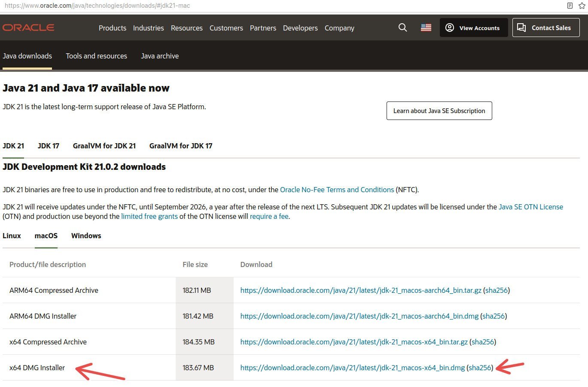The height and width of the screenshot is (387, 588).
Task: Click 'Product/file description' column header
Action: [48, 264]
